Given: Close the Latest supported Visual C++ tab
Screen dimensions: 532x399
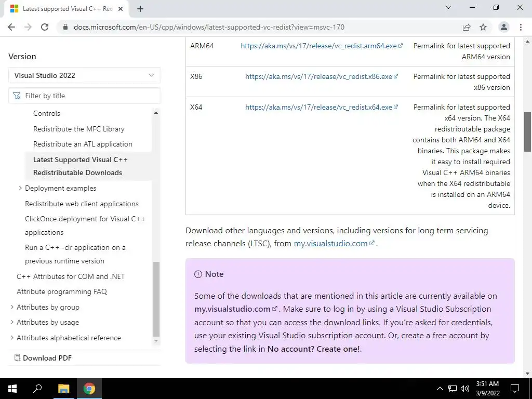Looking at the screenshot, I should (121, 9).
